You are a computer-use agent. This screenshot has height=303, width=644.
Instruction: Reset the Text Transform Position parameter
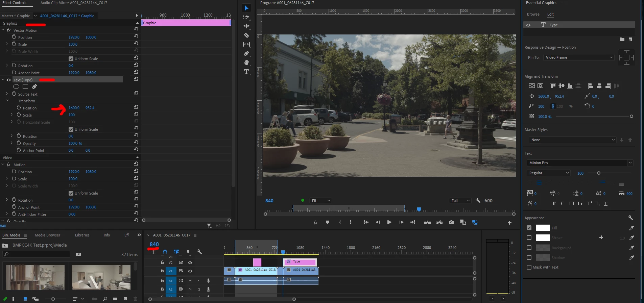tap(136, 107)
